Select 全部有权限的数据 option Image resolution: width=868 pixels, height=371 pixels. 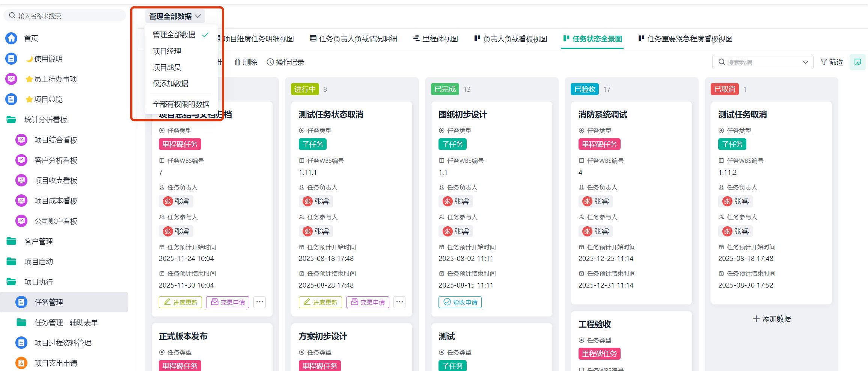click(x=181, y=104)
